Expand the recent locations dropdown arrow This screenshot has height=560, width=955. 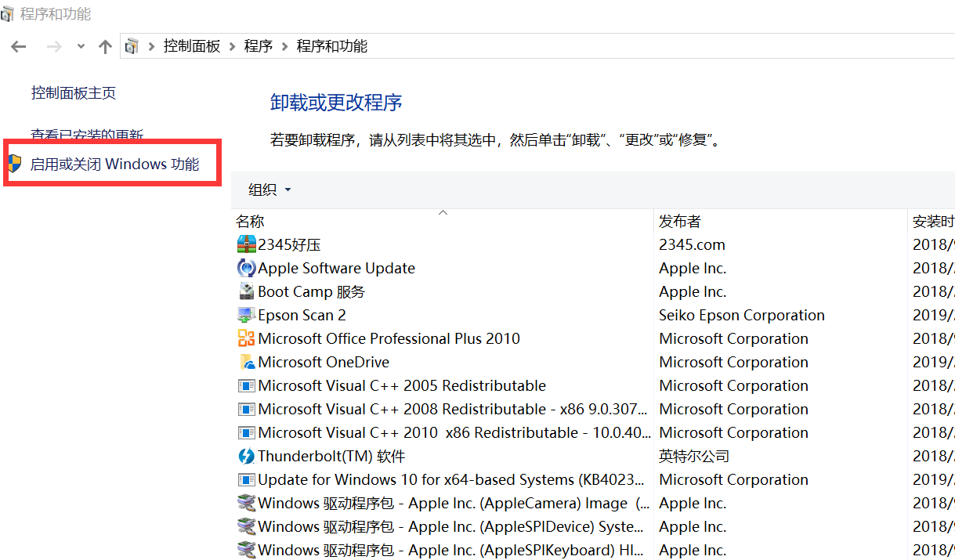(x=81, y=47)
